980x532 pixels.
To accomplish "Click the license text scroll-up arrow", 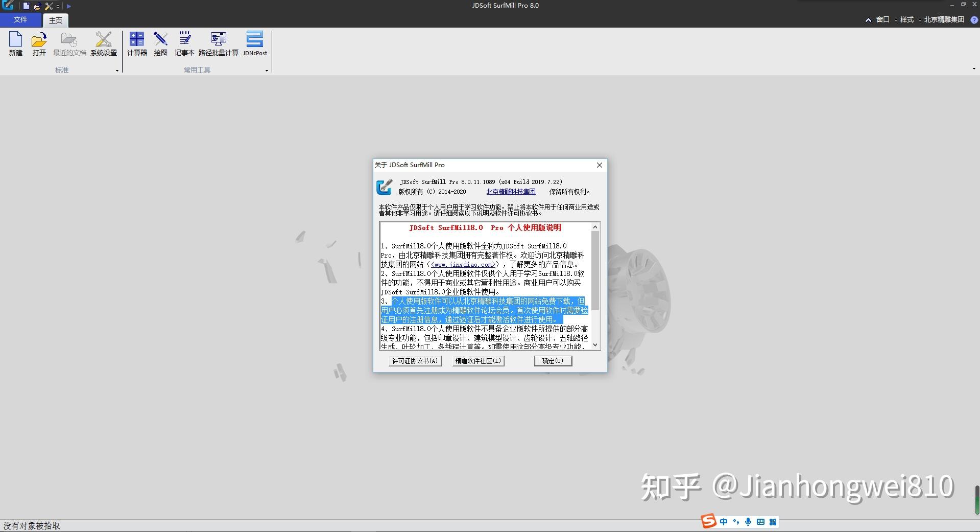I will coord(595,227).
